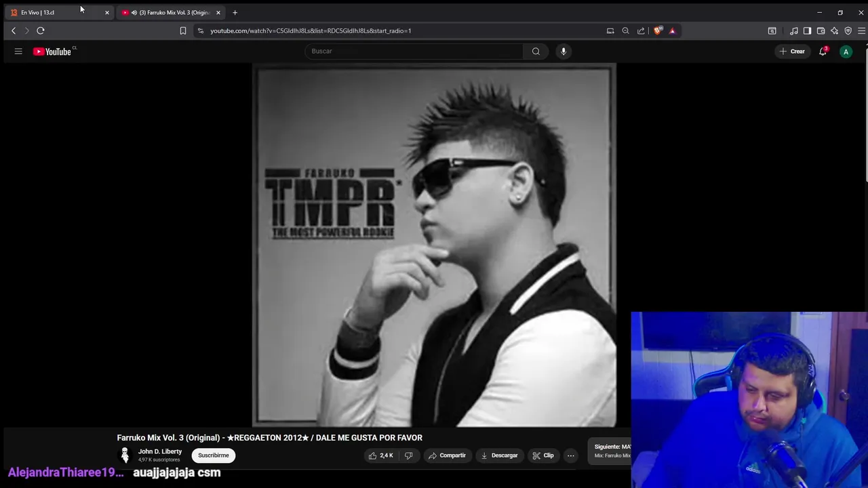Open Brave VPN shield icon
868x488 pixels.
click(848, 30)
